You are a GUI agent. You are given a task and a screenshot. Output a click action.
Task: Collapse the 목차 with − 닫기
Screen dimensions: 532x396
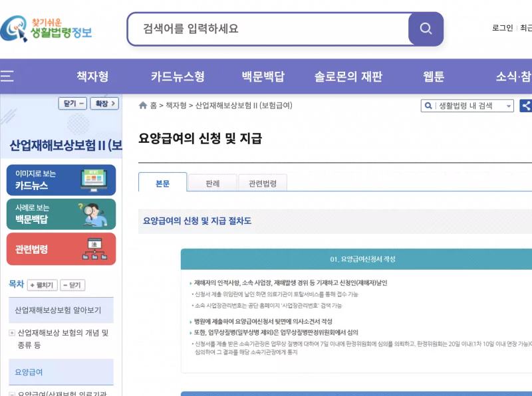(72, 285)
